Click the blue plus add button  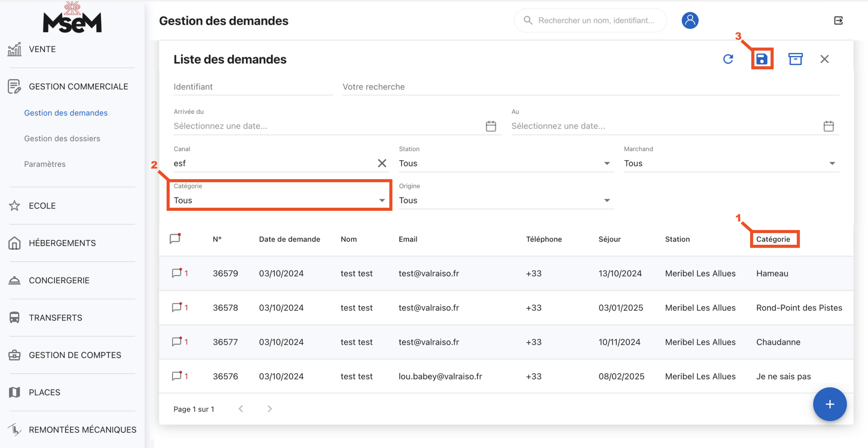point(829,404)
